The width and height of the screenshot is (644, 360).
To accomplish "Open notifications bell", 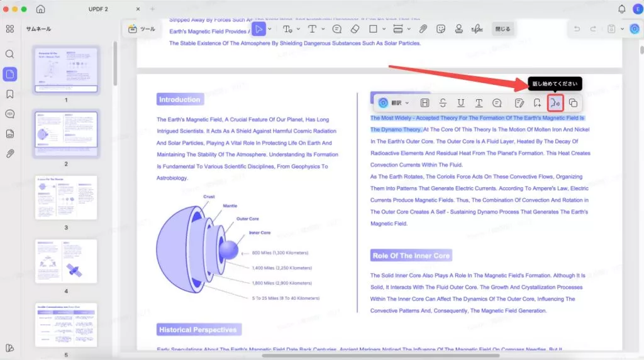I will point(621,9).
